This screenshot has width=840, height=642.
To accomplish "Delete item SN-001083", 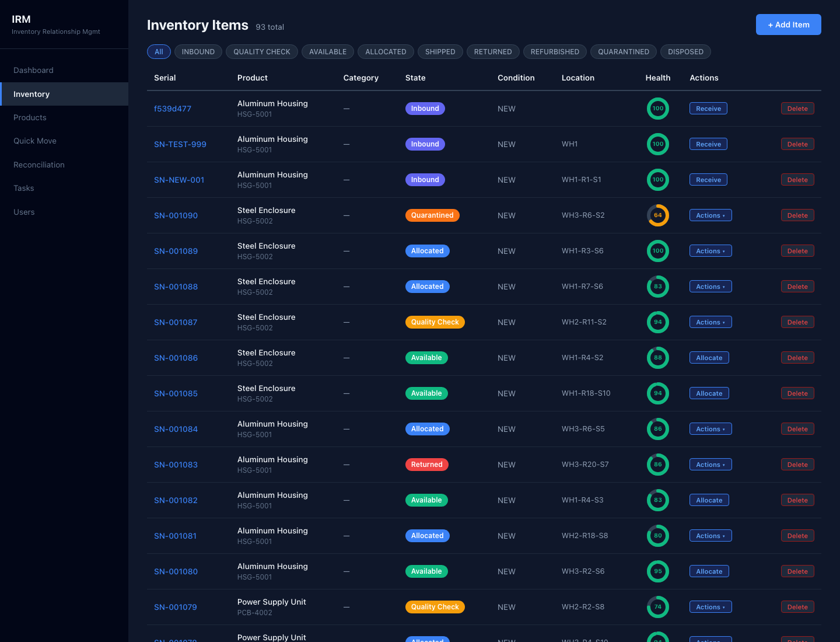I will [x=797, y=465].
